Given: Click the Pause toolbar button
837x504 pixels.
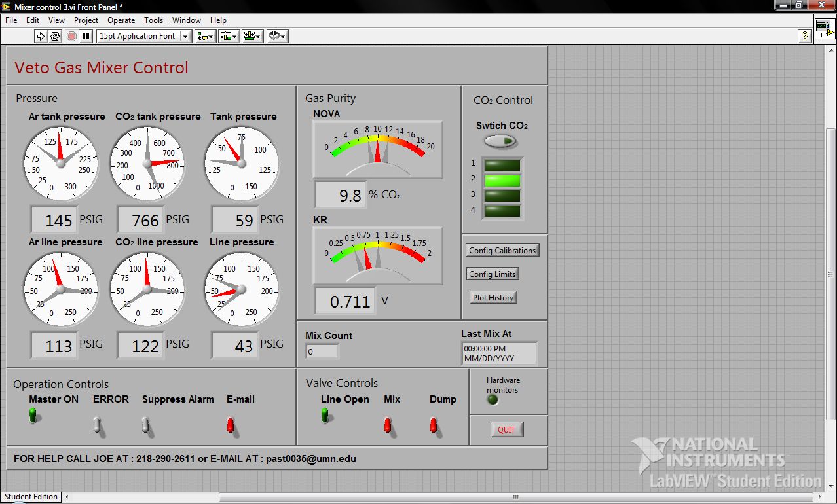Looking at the screenshot, I should (x=86, y=37).
